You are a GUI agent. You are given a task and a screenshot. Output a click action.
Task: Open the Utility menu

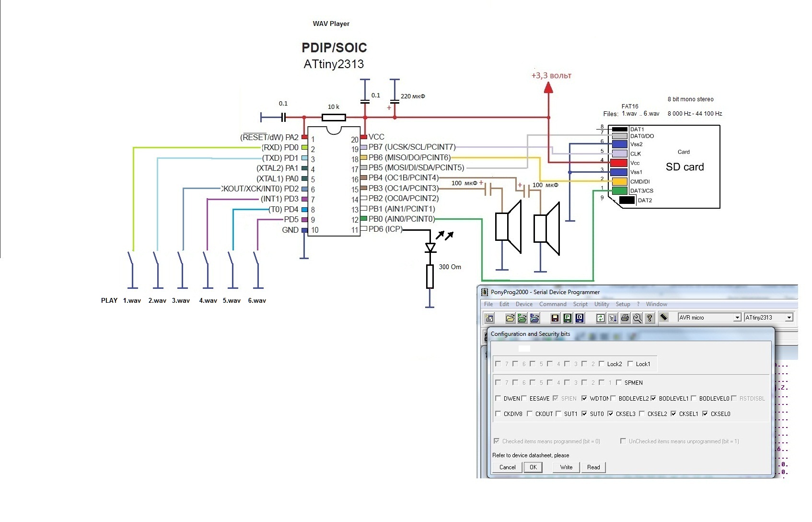(602, 304)
